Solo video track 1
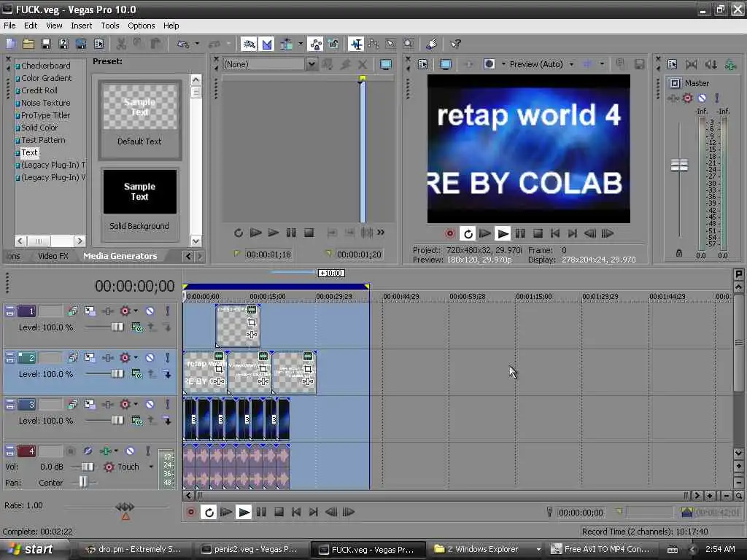Viewport: 747px width, 560px height. click(x=167, y=311)
